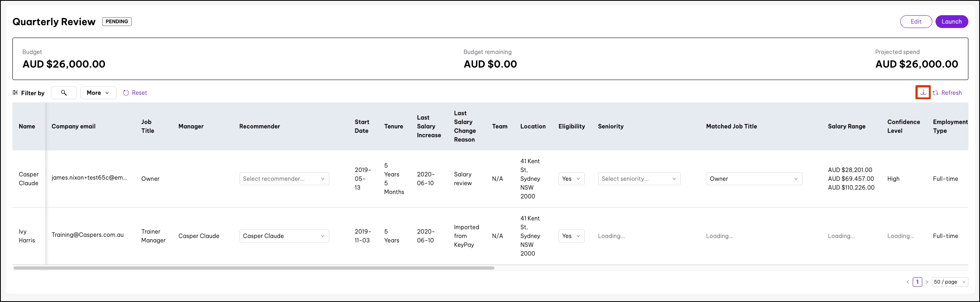
Task: Click the download export icon
Action: click(x=923, y=92)
